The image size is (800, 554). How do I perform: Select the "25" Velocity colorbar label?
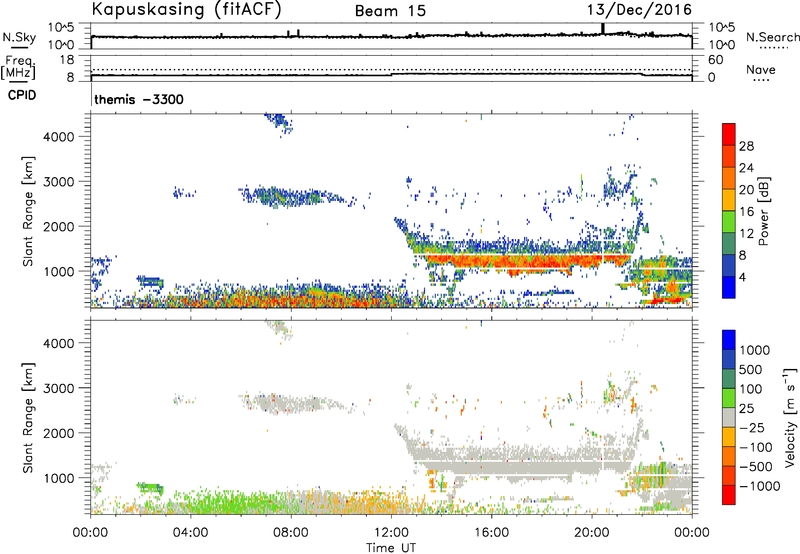point(746,409)
